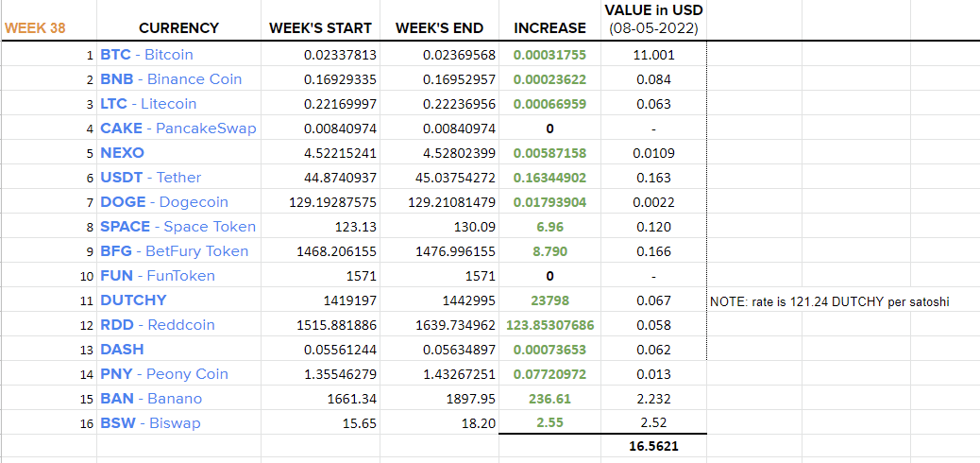
Task: Open the CAKE - PancakeSwap entry
Action: pyautogui.click(x=178, y=129)
